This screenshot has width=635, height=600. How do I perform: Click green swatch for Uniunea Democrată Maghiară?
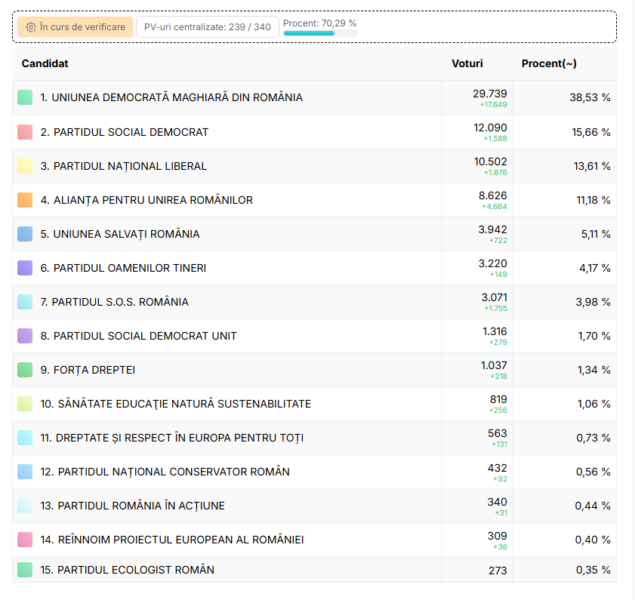(x=25, y=98)
